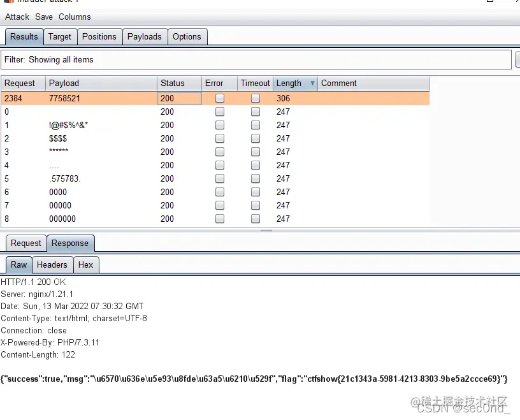
Task: Toggle Error checkbox for request 4
Action: 220,165
